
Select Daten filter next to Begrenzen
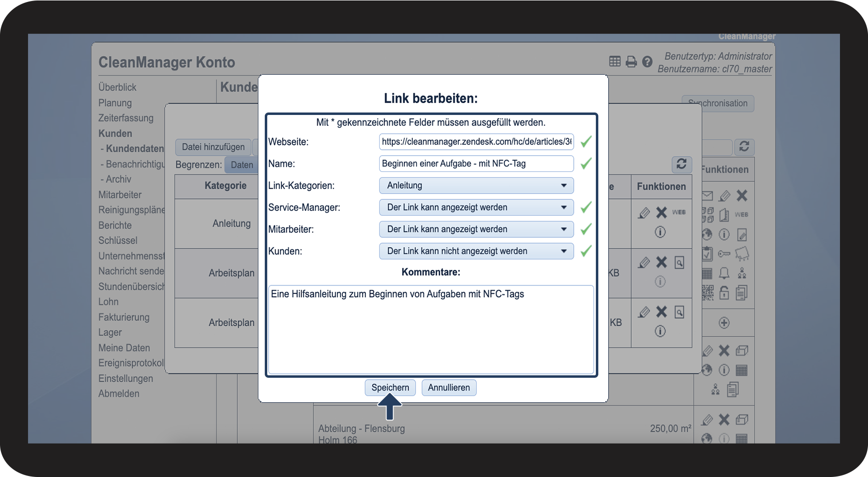tap(242, 165)
